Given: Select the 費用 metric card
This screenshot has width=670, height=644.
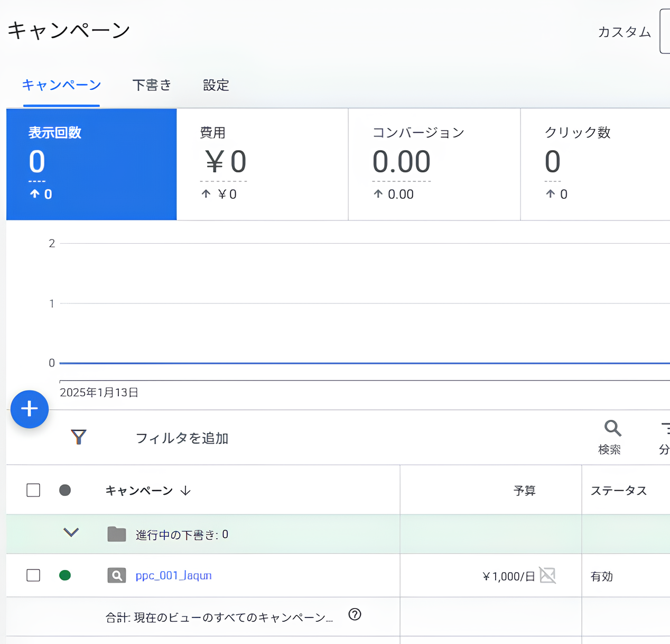Looking at the screenshot, I should coord(262,164).
